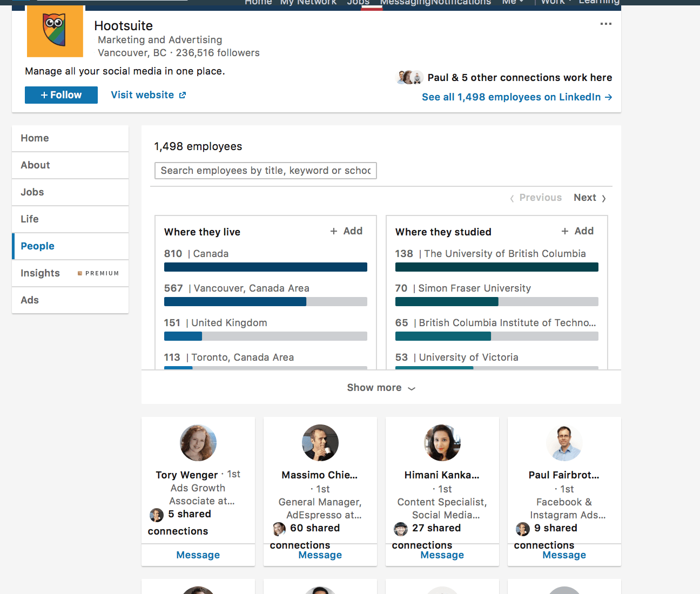Click the Premium badge next to Insights
This screenshot has height=594, width=700.
(98, 273)
